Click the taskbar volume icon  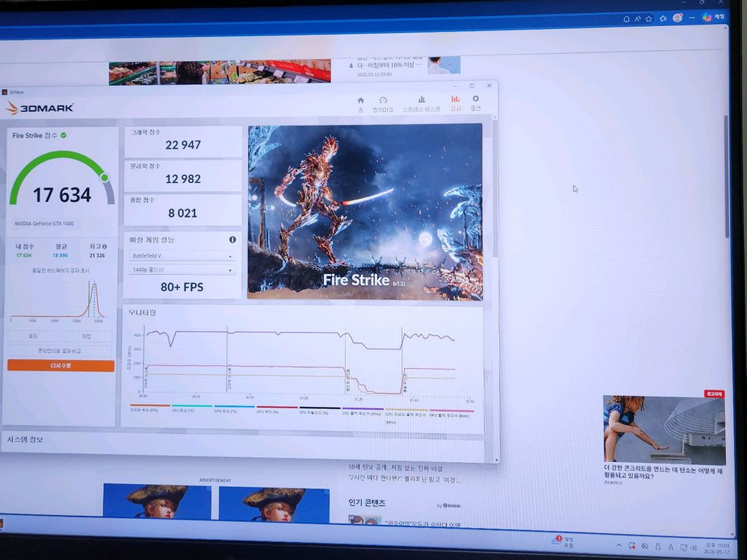[x=694, y=547]
